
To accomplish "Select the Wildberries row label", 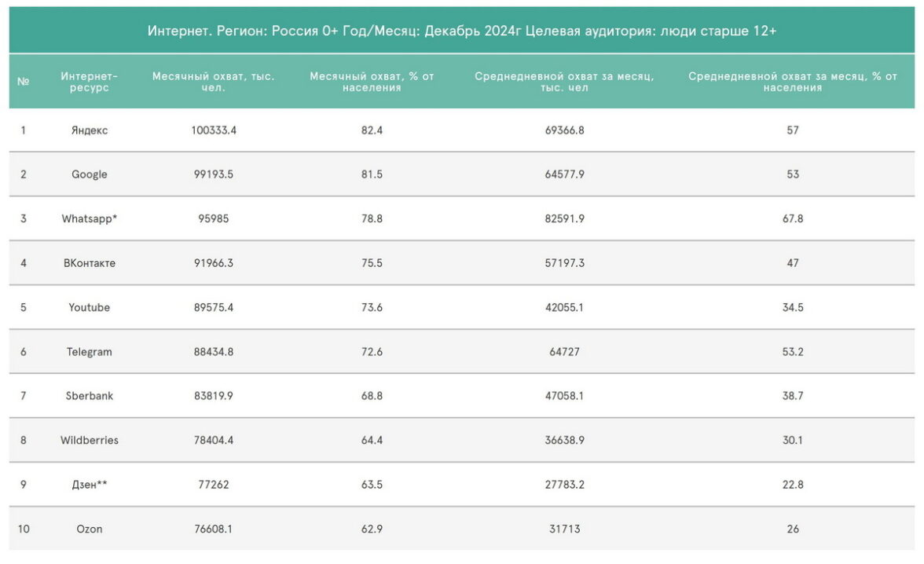I will coord(90,441).
